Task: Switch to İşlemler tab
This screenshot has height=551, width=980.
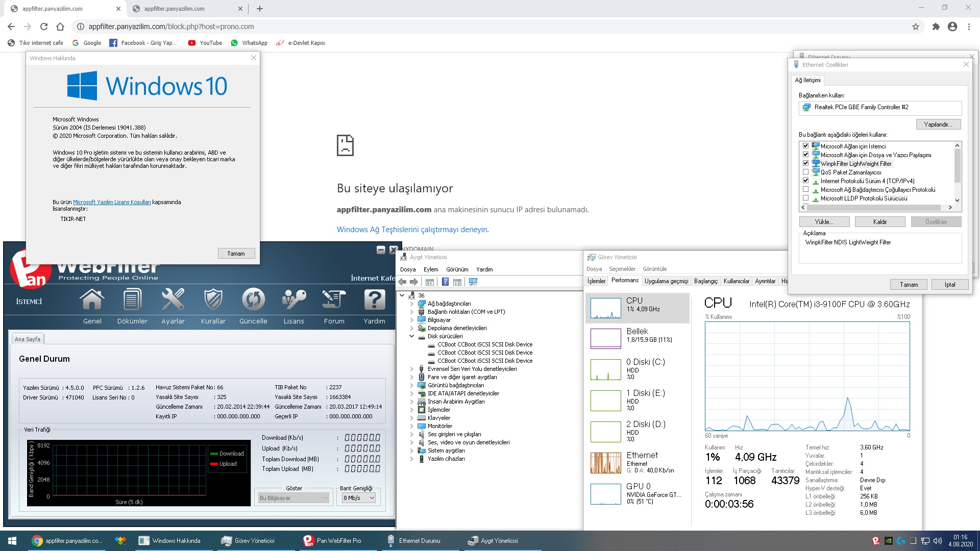Action: coord(596,281)
